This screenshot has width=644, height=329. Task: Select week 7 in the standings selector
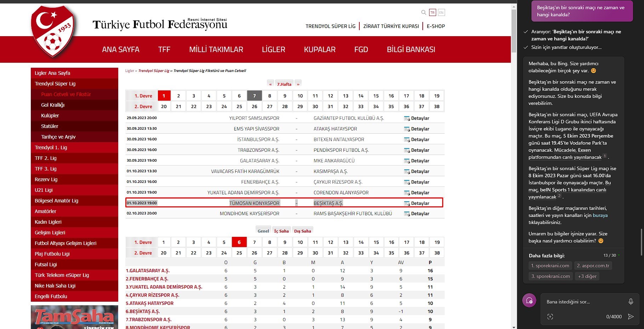click(x=255, y=242)
